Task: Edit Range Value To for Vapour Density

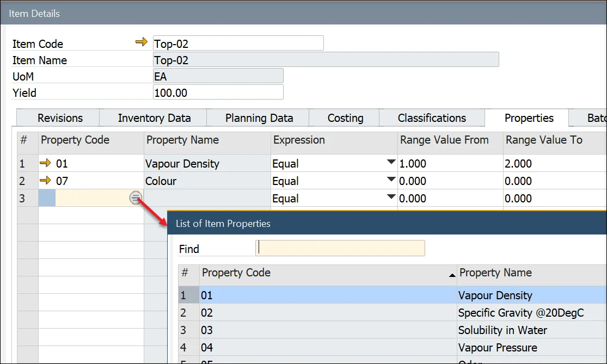Action: [553, 163]
